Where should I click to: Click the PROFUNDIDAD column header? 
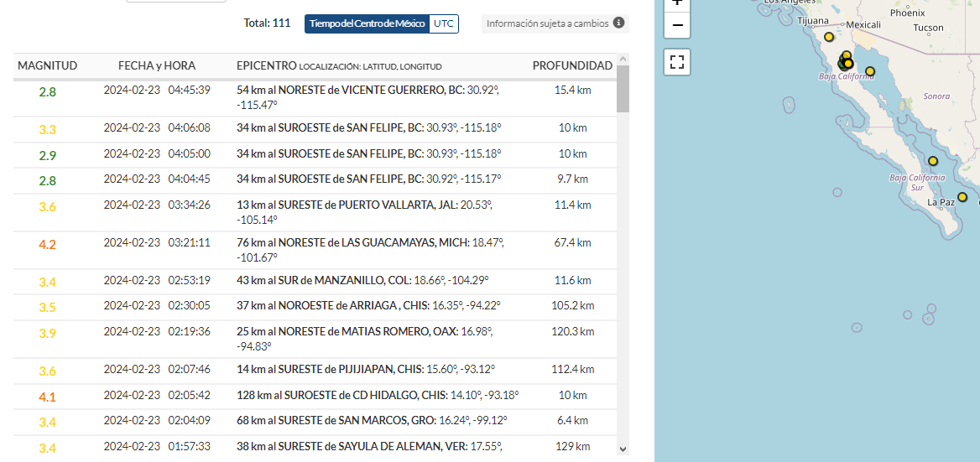click(572, 65)
